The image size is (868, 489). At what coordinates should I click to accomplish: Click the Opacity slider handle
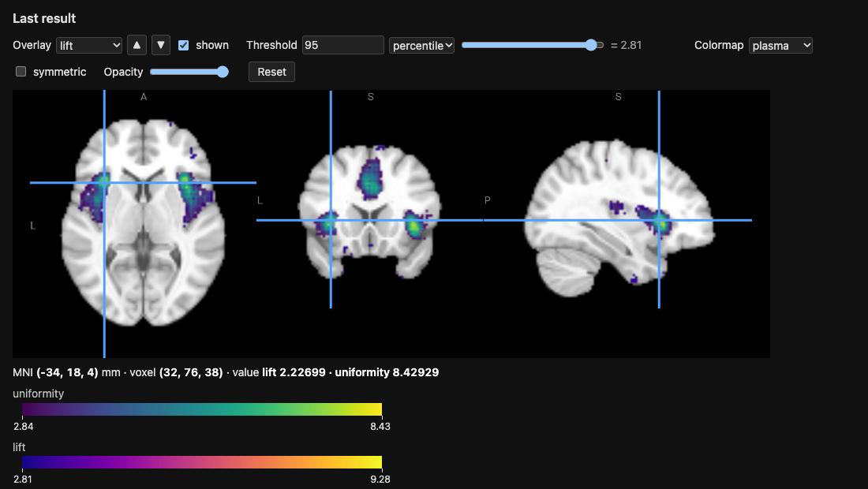tap(223, 72)
